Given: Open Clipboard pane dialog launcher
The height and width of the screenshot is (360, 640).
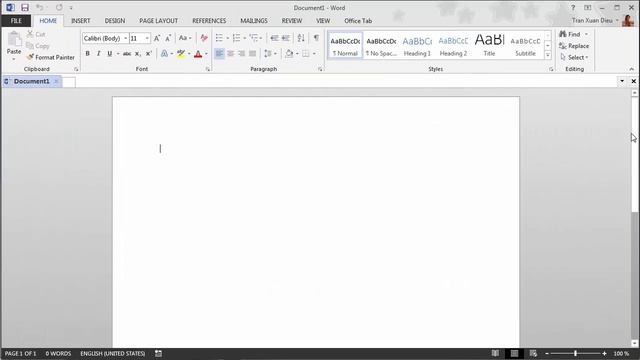Looking at the screenshot, I should [x=76, y=69].
